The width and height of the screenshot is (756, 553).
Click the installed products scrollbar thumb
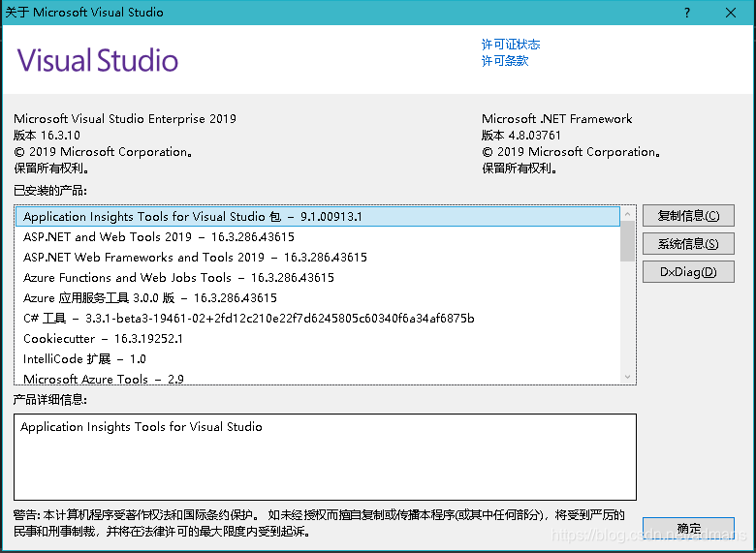pyautogui.click(x=627, y=241)
